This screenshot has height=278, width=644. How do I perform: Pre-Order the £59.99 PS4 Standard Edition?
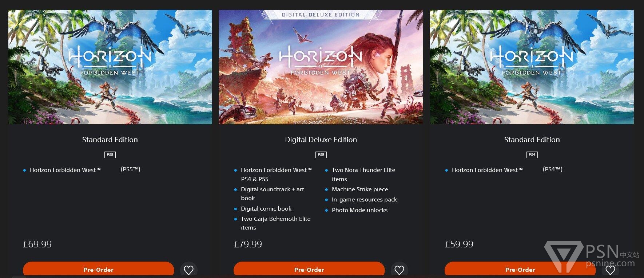click(x=520, y=270)
